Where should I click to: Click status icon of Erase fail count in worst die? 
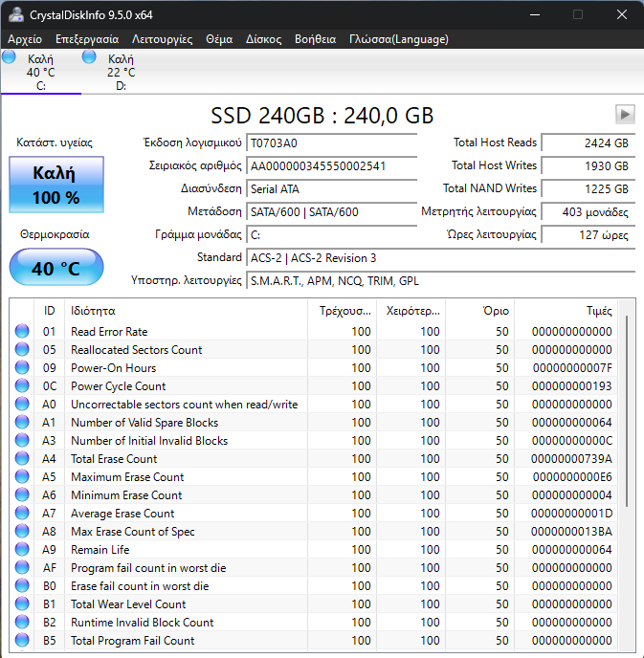22,586
